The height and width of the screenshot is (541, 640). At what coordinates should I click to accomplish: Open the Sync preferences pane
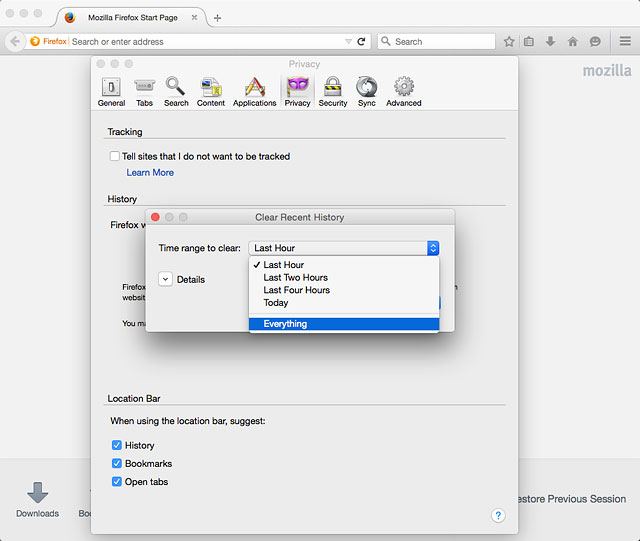tap(367, 92)
